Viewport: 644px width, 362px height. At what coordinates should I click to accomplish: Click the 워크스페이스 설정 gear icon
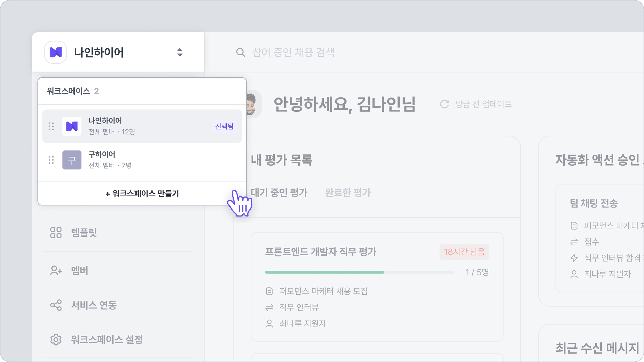tap(56, 340)
